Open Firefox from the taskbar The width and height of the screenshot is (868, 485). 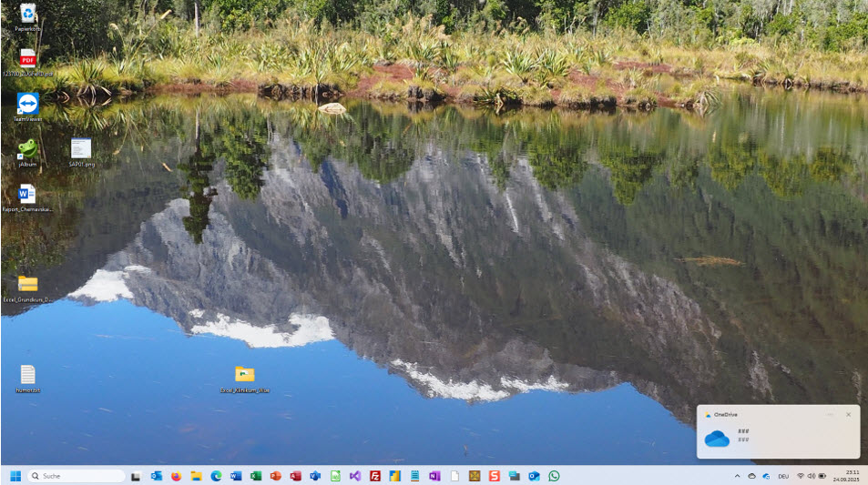(176, 476)
